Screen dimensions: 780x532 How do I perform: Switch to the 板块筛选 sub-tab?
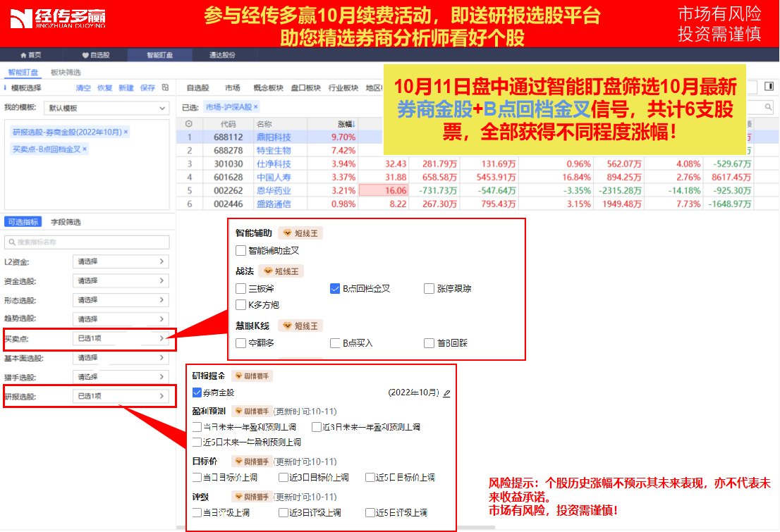(66, 73)
